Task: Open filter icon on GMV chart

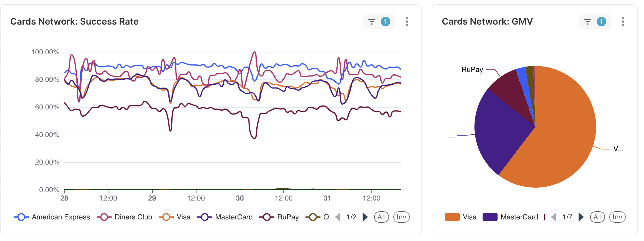Action: point(588,22)
